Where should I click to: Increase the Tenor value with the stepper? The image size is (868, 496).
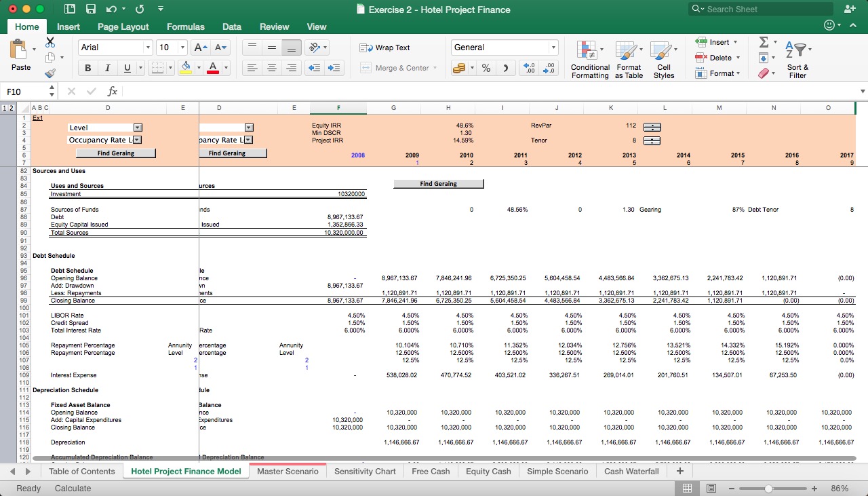tap(650, 138)
